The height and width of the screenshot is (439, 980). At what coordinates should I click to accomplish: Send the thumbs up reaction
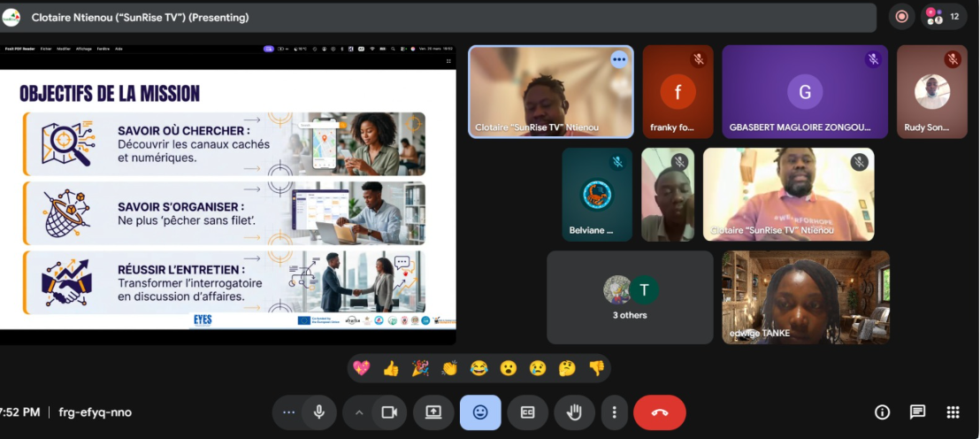point(391,368)
